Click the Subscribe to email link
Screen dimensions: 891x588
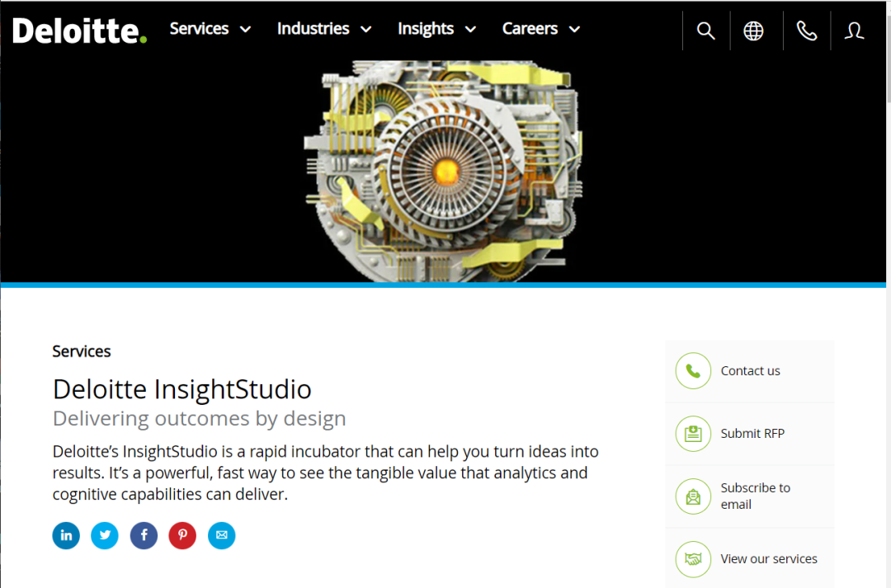pos(755,496)
